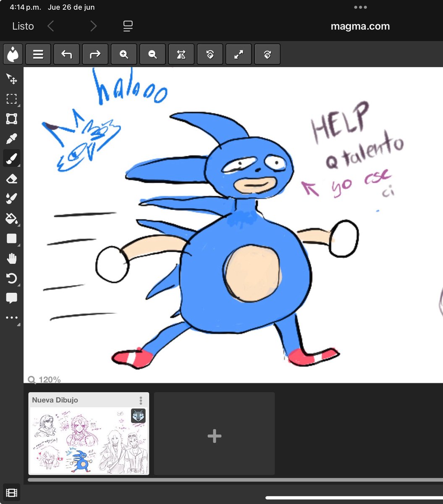Image resolution: width=443 pixels, height=504 pixels.
Task: Flip the canvas view horizontally
Action: tap(181, 54)
